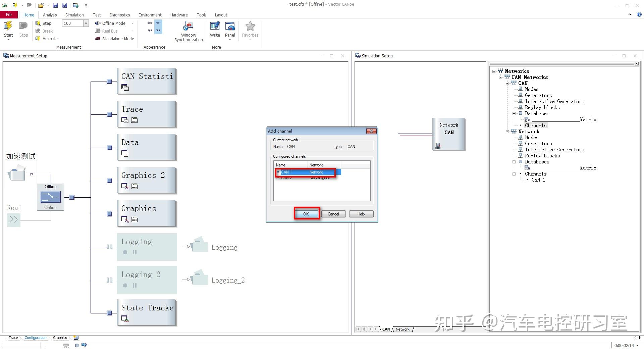Viewport: 644px width, 349px height.
Task: Collapse Databases under CAN network
Action: [514, 113]
